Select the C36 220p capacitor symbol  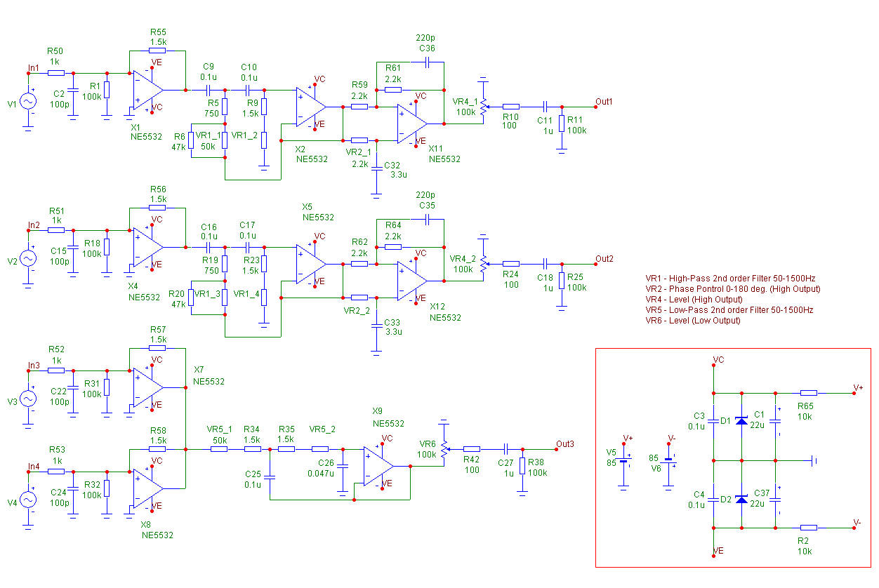[428, 62]
